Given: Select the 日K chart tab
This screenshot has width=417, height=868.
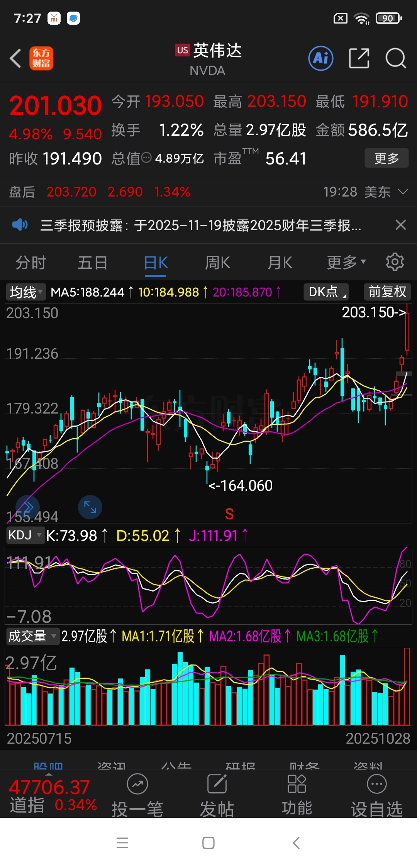Looking at the screenshot, I should coord(156,263).
